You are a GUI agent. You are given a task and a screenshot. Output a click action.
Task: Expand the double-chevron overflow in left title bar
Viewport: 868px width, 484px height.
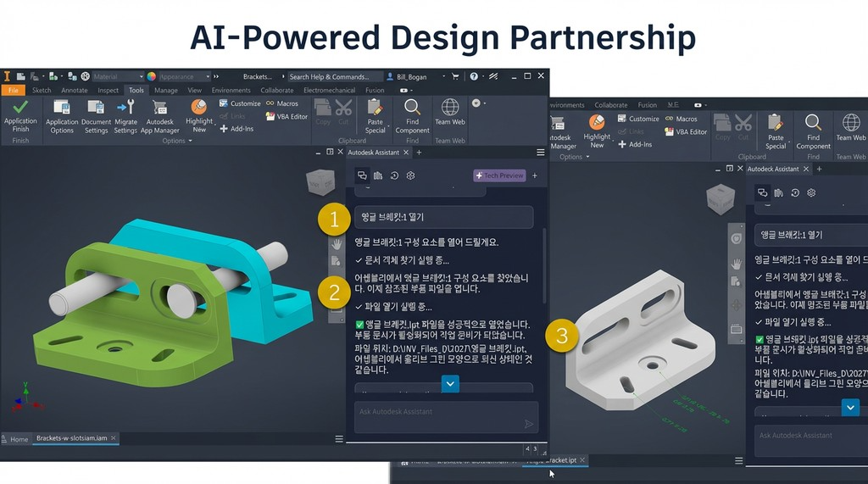216,76
